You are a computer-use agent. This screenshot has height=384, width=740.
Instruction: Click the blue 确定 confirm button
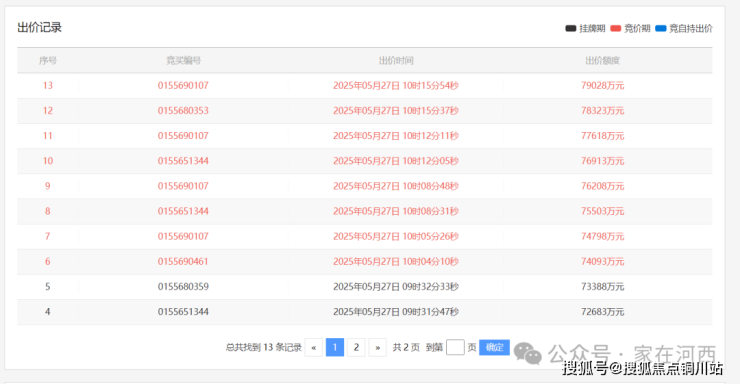point(494,347)
